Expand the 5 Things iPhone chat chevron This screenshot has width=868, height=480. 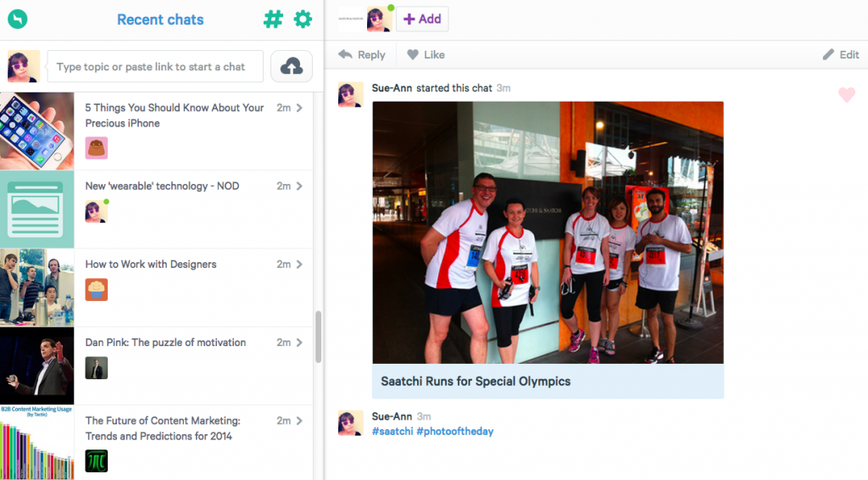pos(299,108)
